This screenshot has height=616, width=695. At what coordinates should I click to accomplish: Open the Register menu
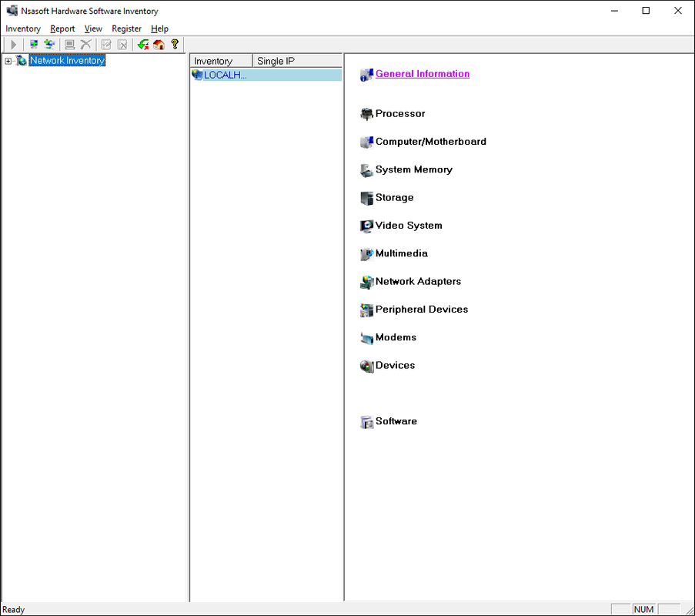[x=126, y=28]
